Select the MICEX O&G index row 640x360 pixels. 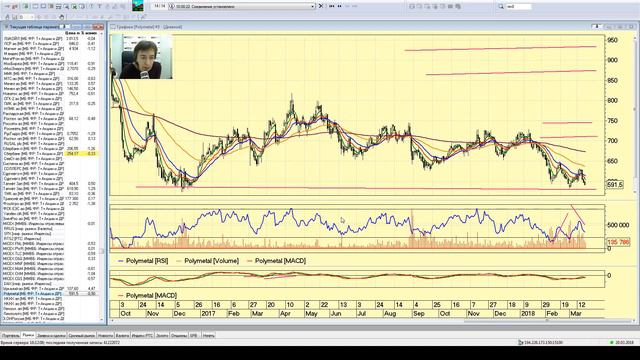click(x=50, y=258)
